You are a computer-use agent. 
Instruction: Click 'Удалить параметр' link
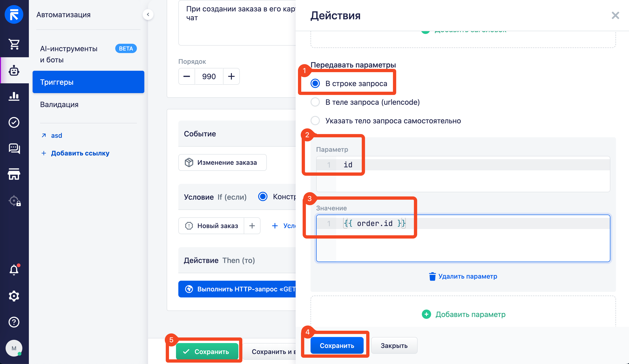pos(463,276)
